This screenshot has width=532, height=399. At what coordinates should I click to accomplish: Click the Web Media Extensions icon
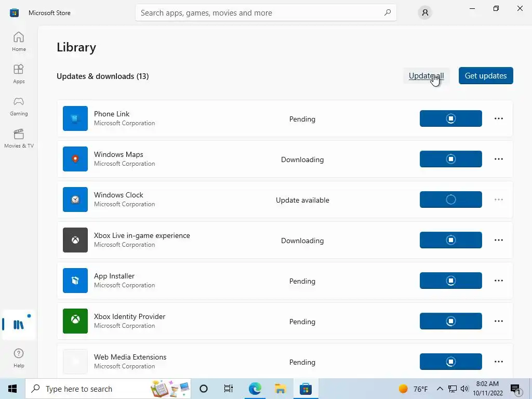point(75,362)
